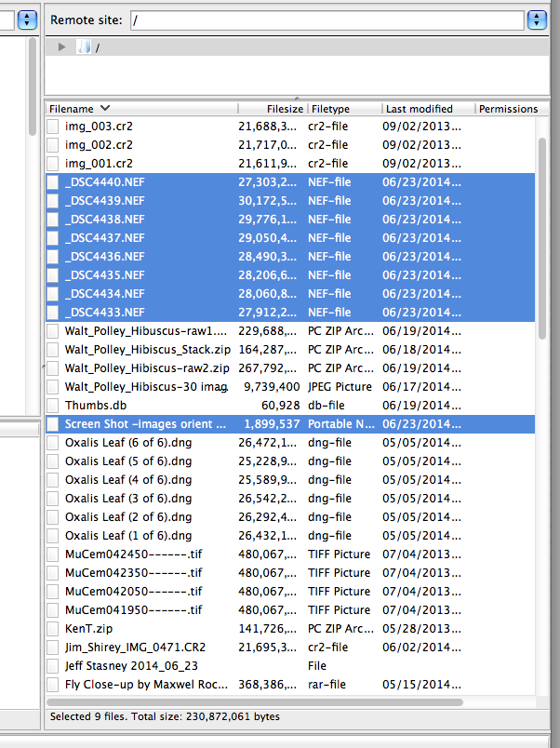The image size is (560, 748).
Task: Click the status text showing selected 9 files
Action: (x=165, y=716)
